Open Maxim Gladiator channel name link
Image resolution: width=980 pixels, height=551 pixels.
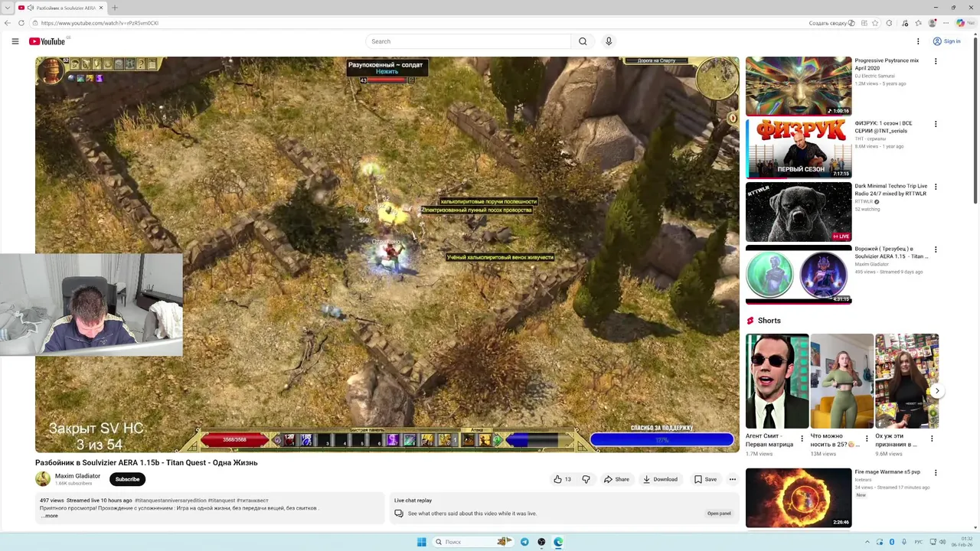(77, 476)
